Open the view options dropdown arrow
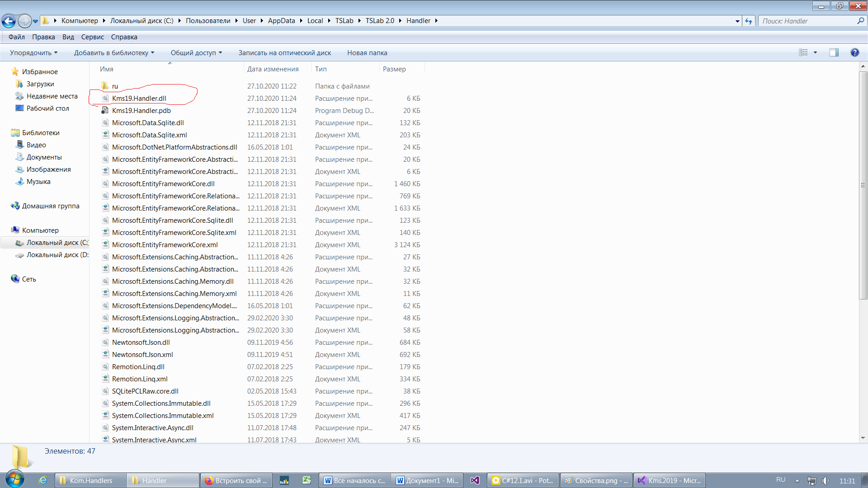This screenshot has width=868, height=488. point(815,52)
